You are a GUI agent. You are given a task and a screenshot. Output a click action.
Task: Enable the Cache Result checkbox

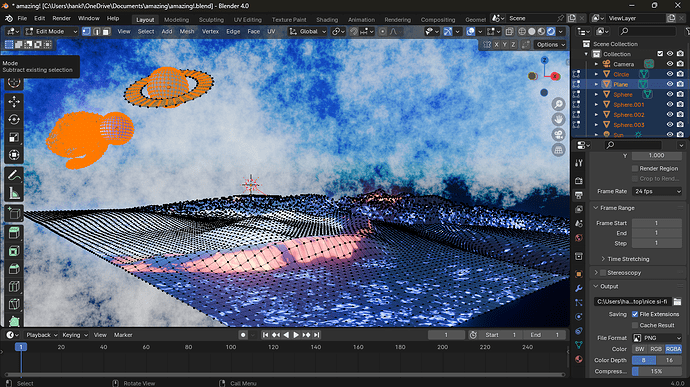[x=635, y=325]
